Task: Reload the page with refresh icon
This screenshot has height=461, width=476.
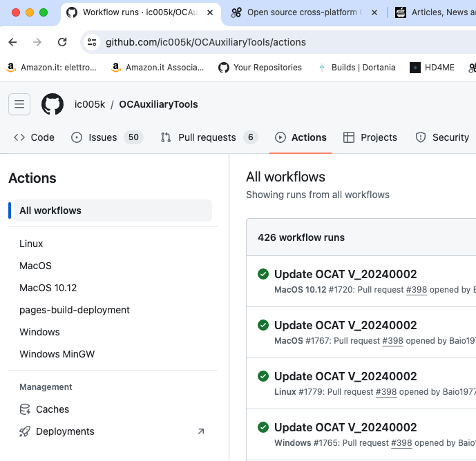Action: click(x=62, y=42)
